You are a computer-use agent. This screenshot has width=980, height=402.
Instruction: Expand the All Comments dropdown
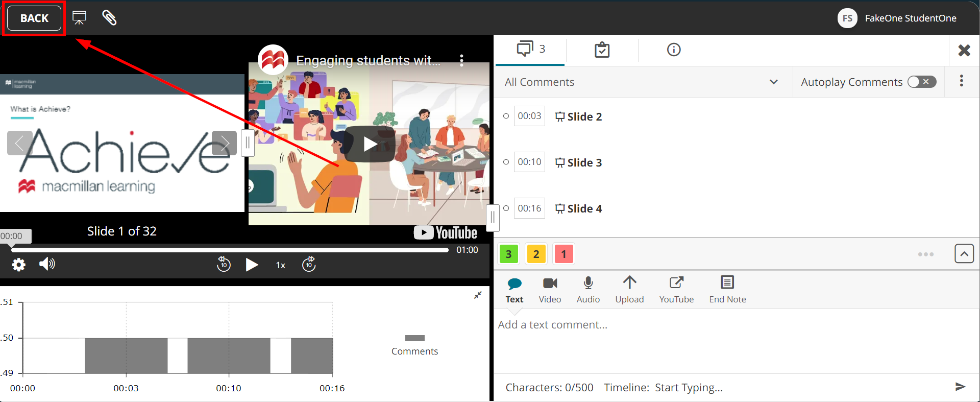click(x=773, y=82)
